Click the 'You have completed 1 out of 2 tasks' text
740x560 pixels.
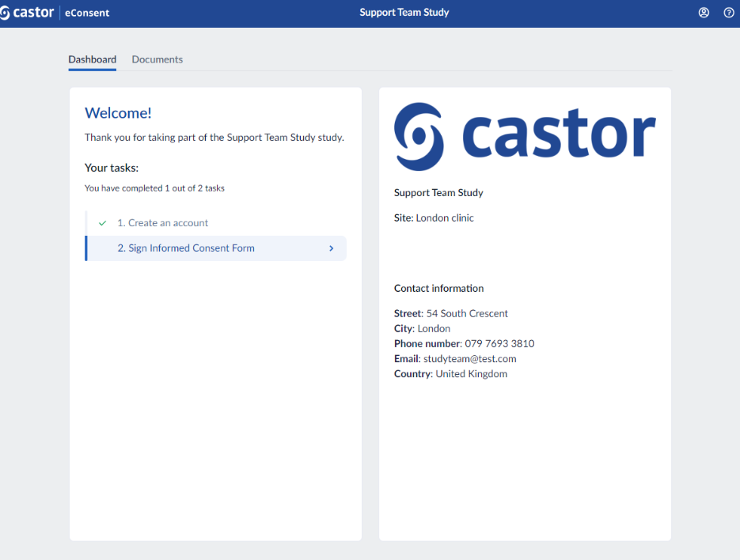[154, 188]
